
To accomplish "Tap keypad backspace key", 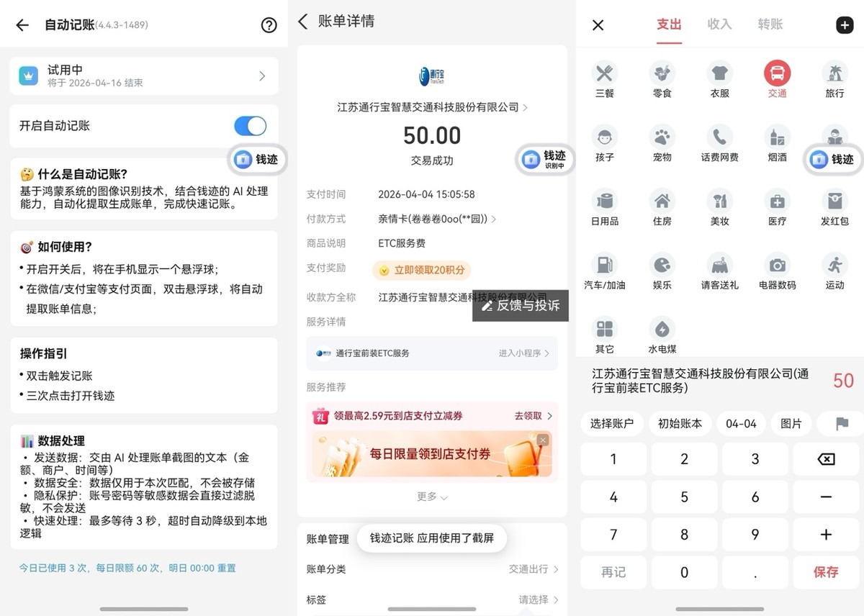I will pos(827,459).
